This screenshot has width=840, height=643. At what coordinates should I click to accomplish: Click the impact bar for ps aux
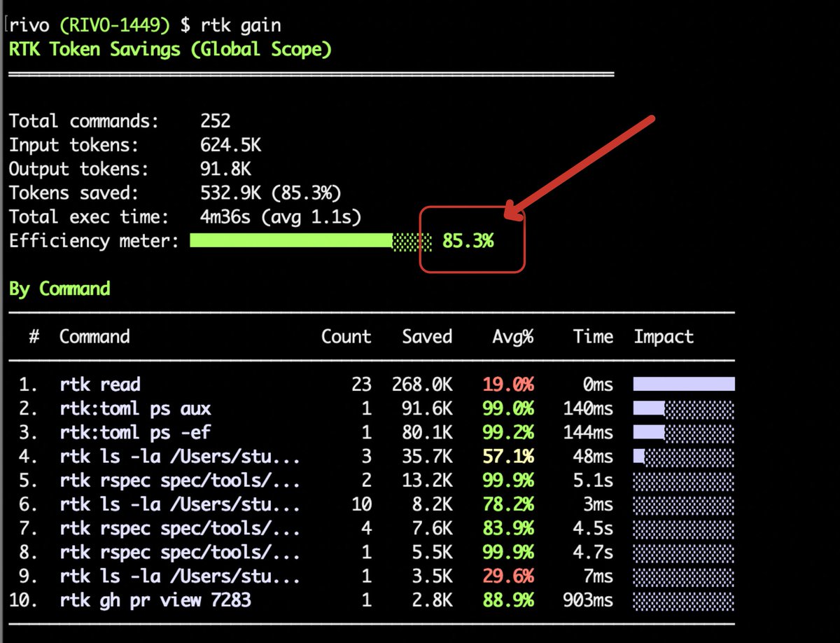(684, 408)
